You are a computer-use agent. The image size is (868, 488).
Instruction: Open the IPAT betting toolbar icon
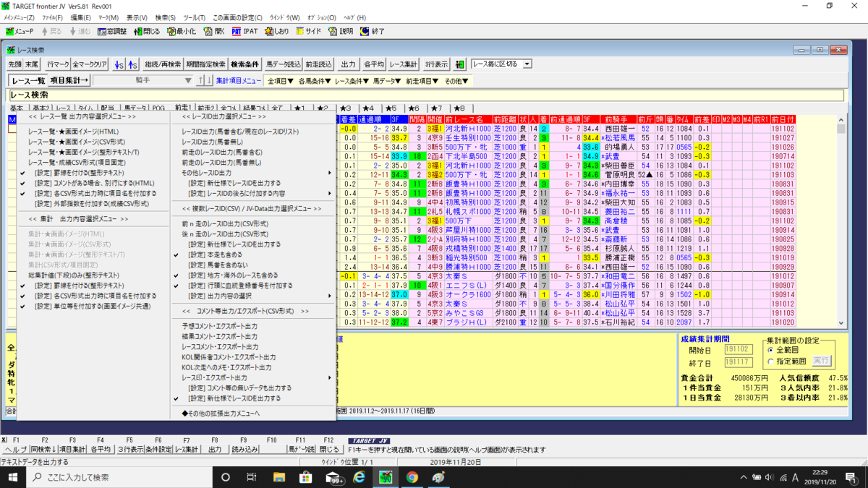[244, 32]
